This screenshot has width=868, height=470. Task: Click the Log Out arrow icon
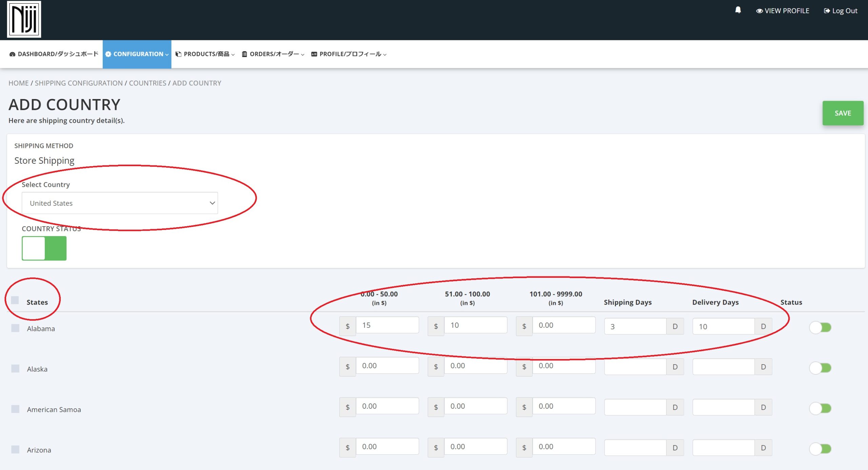pos(827,11)
